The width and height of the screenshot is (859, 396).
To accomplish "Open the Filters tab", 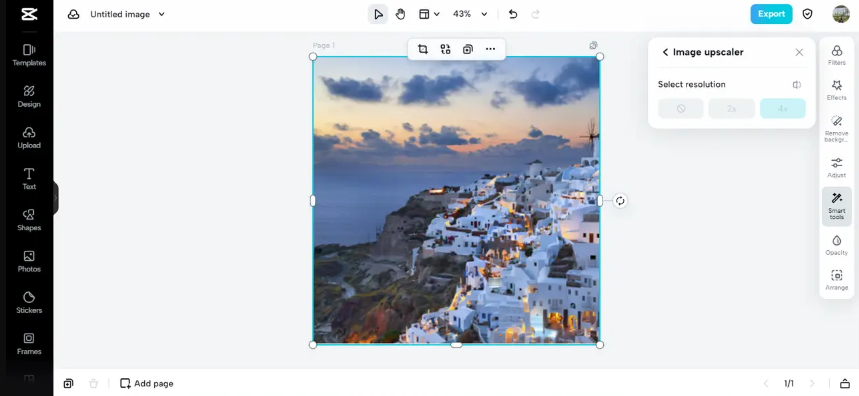I will (x=837, y=55).
